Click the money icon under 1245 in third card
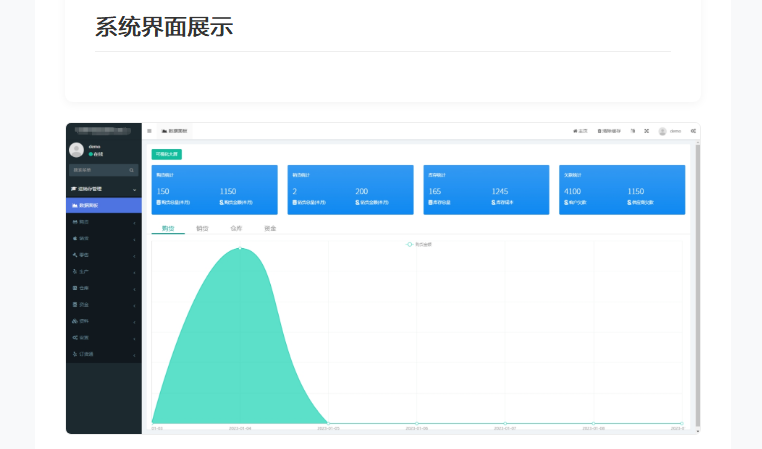 click(493, 203)
